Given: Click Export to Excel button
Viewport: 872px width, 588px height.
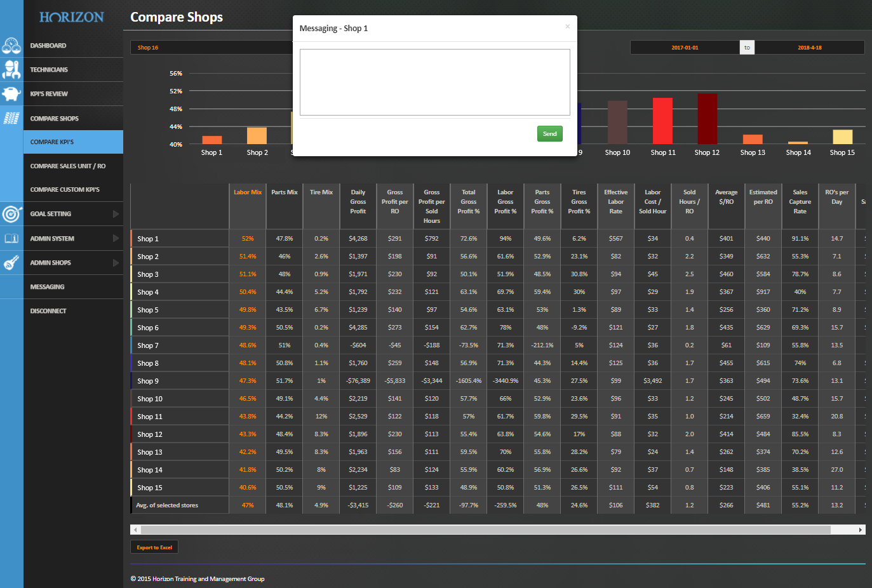Looking at the screenshot, I should tap(154, 547).
